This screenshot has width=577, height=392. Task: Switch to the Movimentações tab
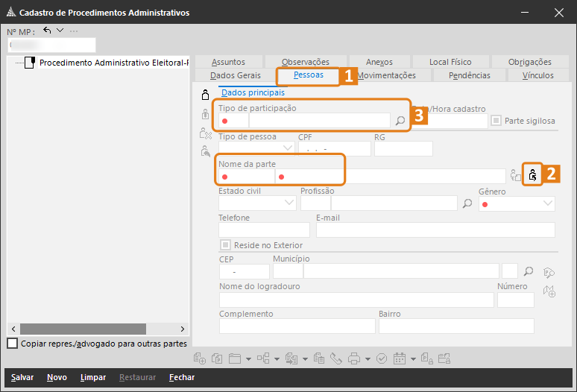point(386,75)
